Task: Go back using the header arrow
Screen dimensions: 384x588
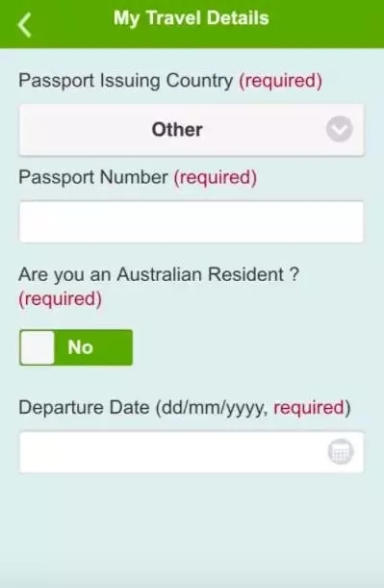Action: coord(24,25)
